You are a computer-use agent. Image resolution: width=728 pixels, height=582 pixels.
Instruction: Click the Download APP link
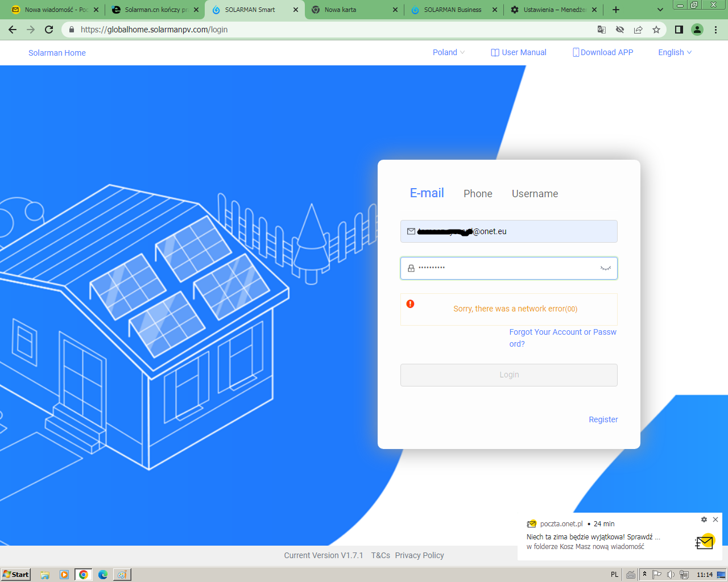603,52
